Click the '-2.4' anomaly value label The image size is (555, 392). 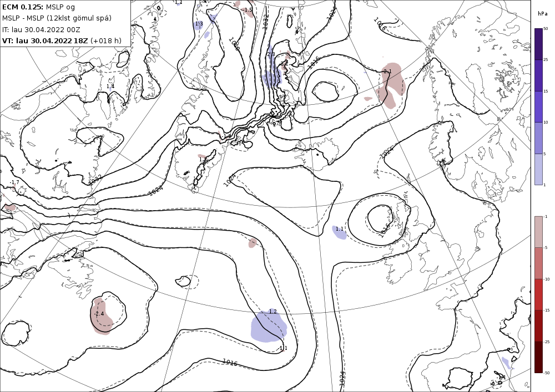click(99, 313)
